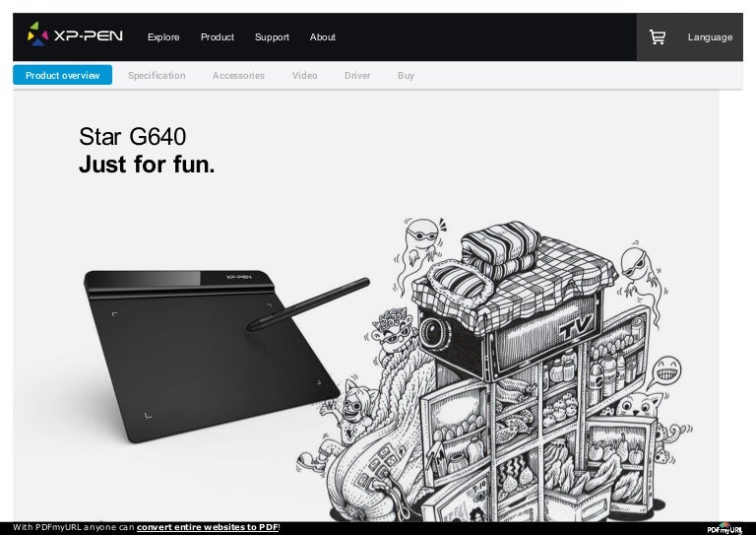Open the About menu
This screenshot has width=756, height=535.
[x=323, y=37]
